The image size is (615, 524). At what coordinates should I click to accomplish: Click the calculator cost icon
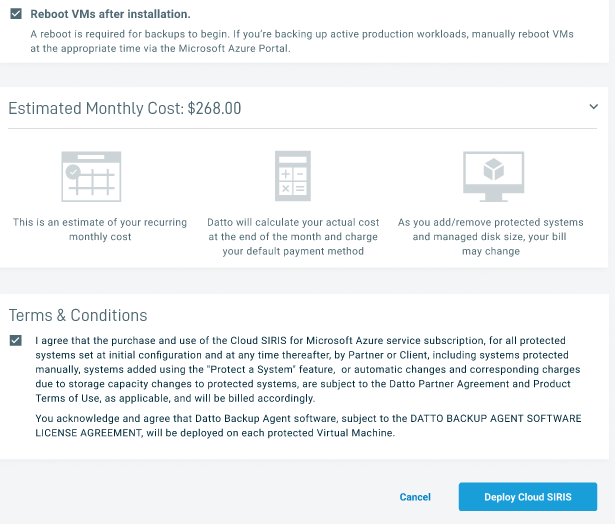293,177
